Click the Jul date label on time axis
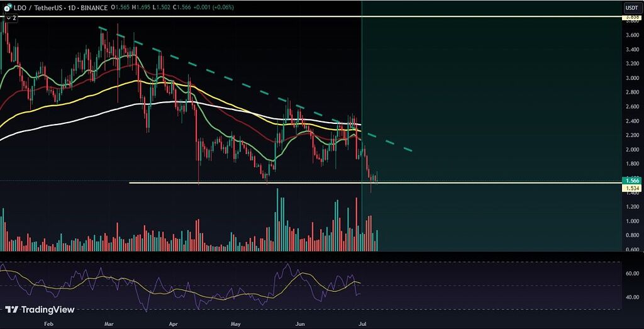Viewport: 644px width, 329px height. [x=362, y=323]
